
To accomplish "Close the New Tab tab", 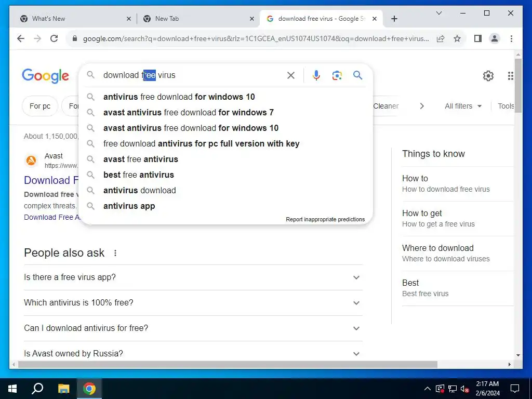I will pyautogui.click(x=252, y=19).
